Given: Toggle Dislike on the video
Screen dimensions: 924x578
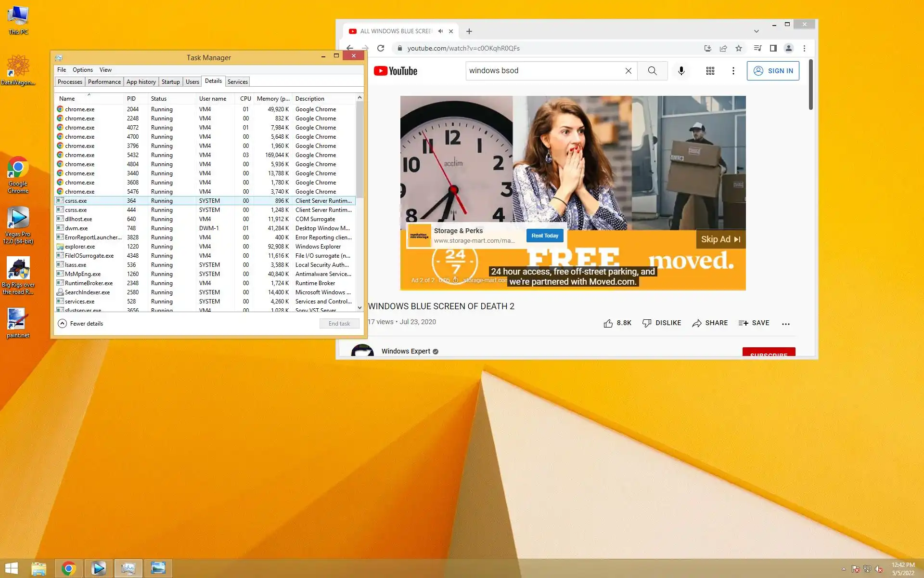Looking at the screenshot, I should pos(662,323).
